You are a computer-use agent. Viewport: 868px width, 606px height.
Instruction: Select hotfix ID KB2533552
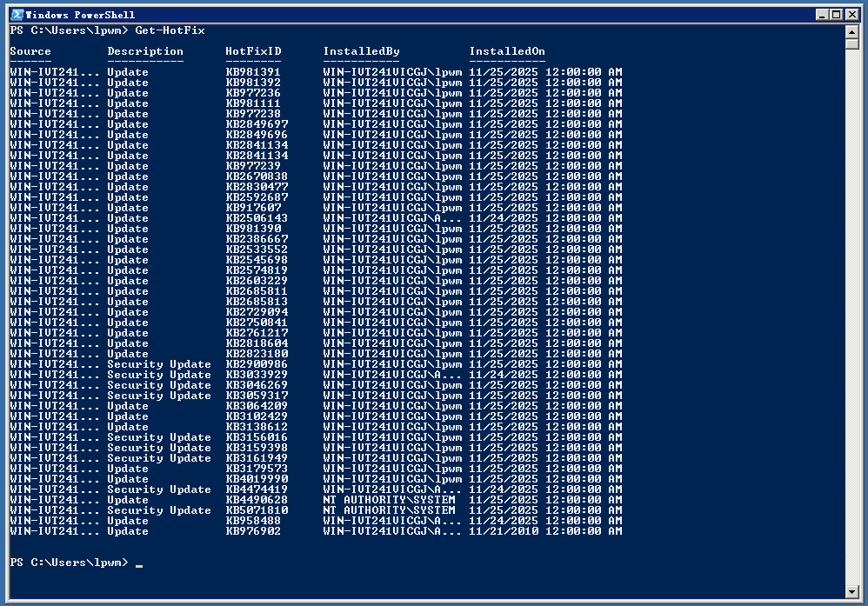click(257, 250)
